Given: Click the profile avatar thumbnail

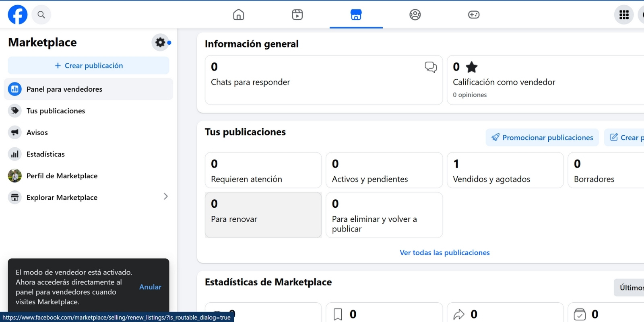Looking at the screenshot, I should tap(15, 176).
